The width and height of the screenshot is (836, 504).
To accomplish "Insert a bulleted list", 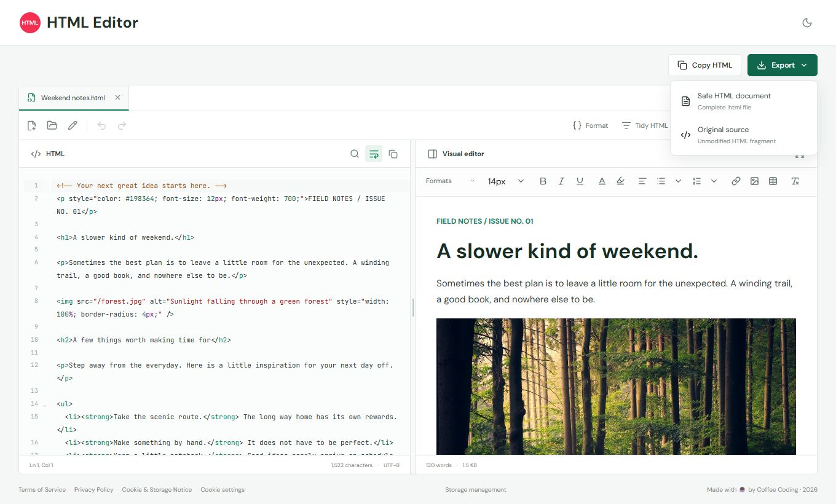I will click(x=661, y=181).
